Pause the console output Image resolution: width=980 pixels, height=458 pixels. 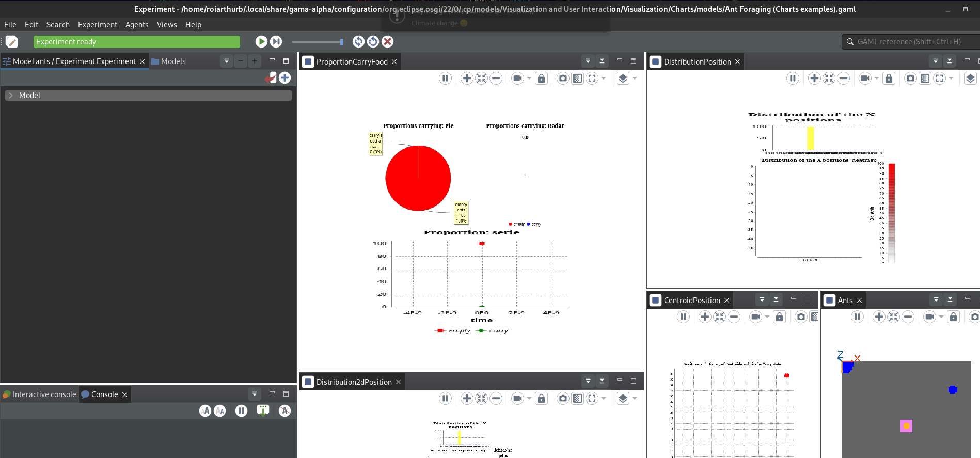(x=241, y=410)
